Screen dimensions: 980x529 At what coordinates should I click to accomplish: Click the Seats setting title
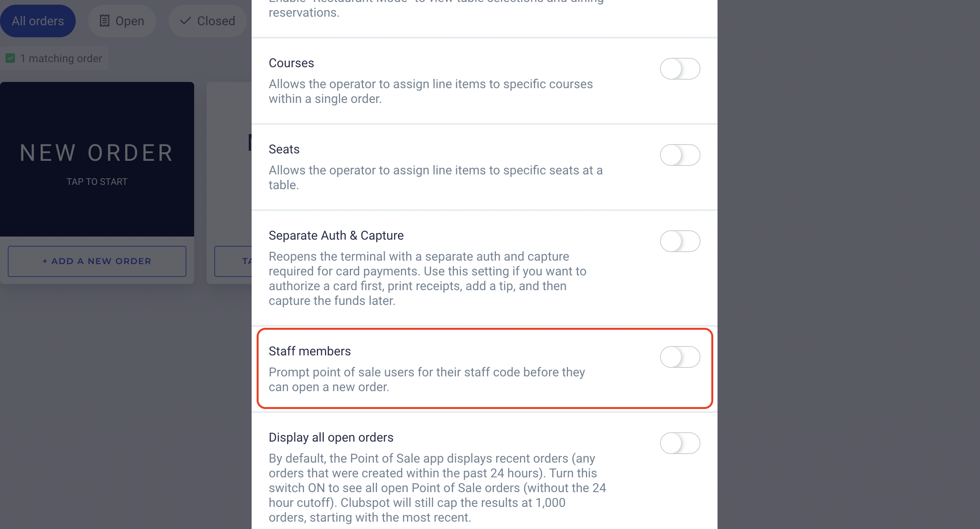tap(284, 149)
